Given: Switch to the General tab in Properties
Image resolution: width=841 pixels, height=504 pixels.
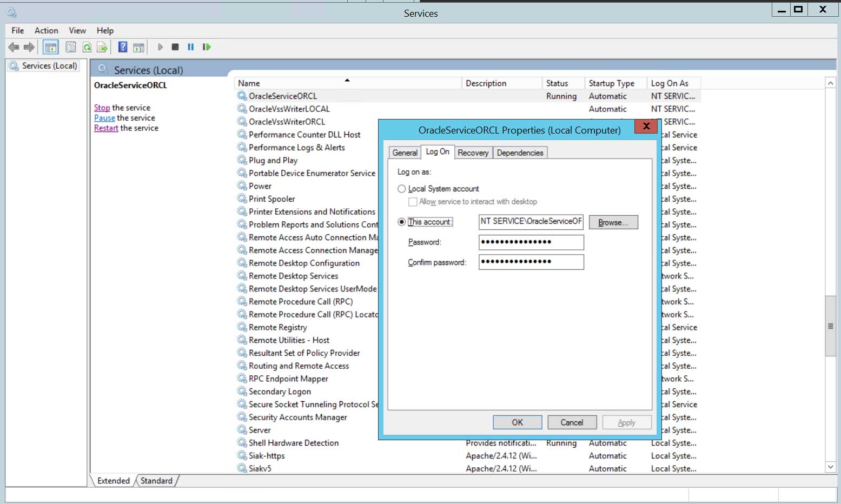Looking at the screenshot, I should pyautogui.click(x=405, y=153).
